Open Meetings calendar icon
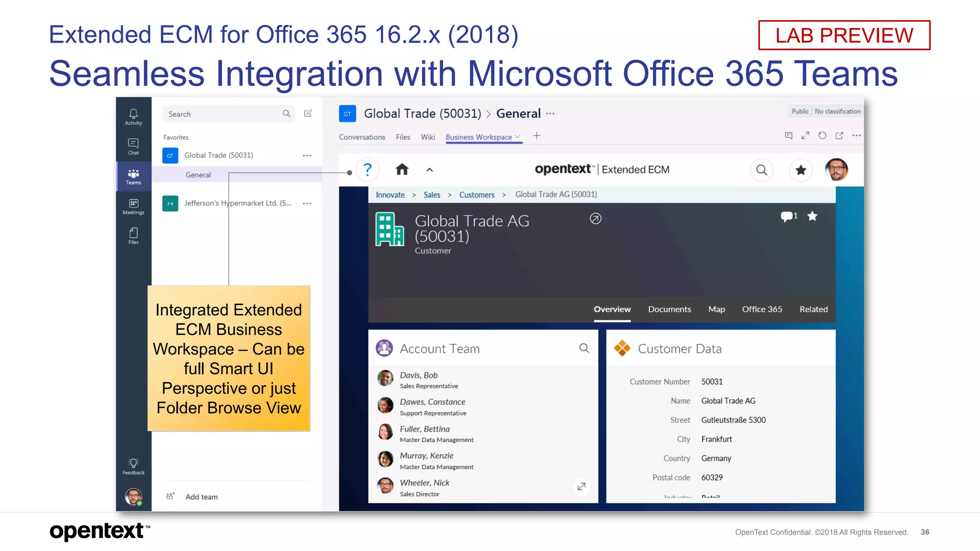 pyautogui.click(x=134, y=206)
